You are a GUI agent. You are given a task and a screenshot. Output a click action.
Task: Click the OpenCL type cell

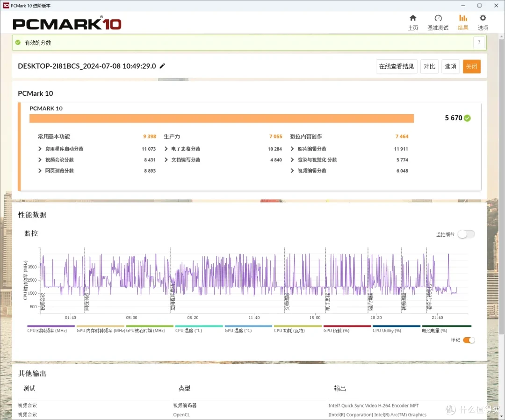click(181, 415)
